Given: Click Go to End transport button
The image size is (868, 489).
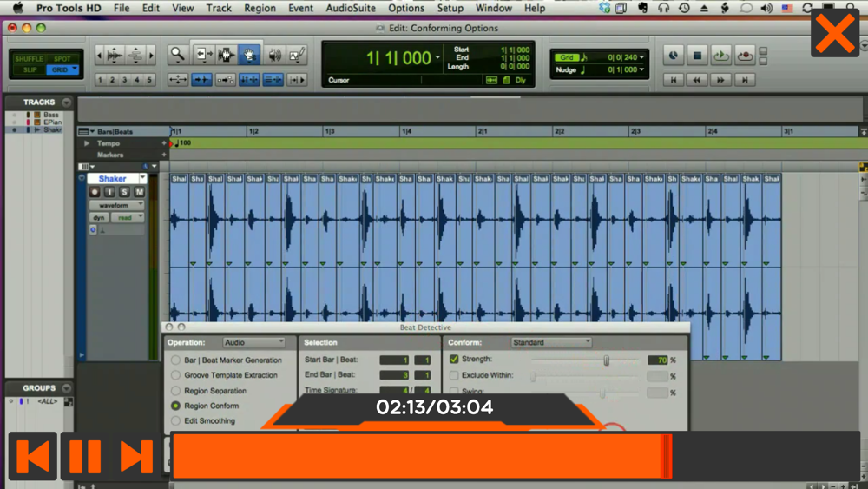Looking at the screenshot, I should click(x=745, y=80).
